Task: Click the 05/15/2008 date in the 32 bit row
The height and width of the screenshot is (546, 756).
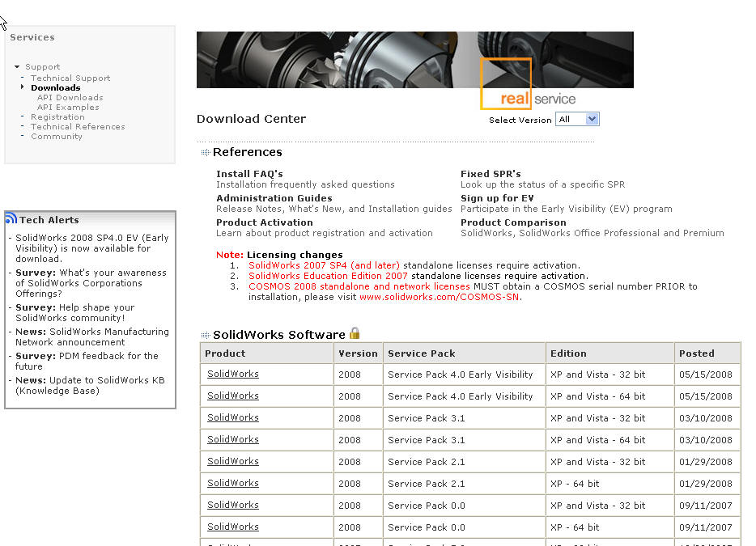Action: (x=705, y=375)
